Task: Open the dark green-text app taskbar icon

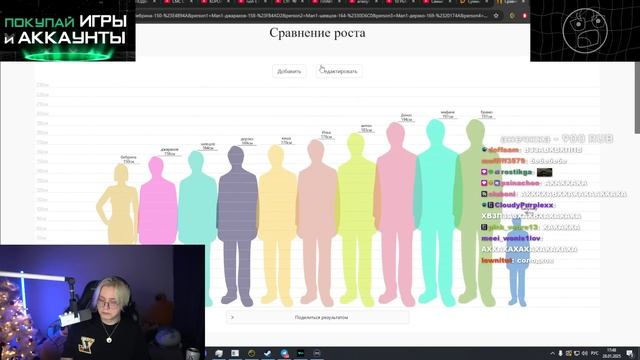Action: (300, 353)
